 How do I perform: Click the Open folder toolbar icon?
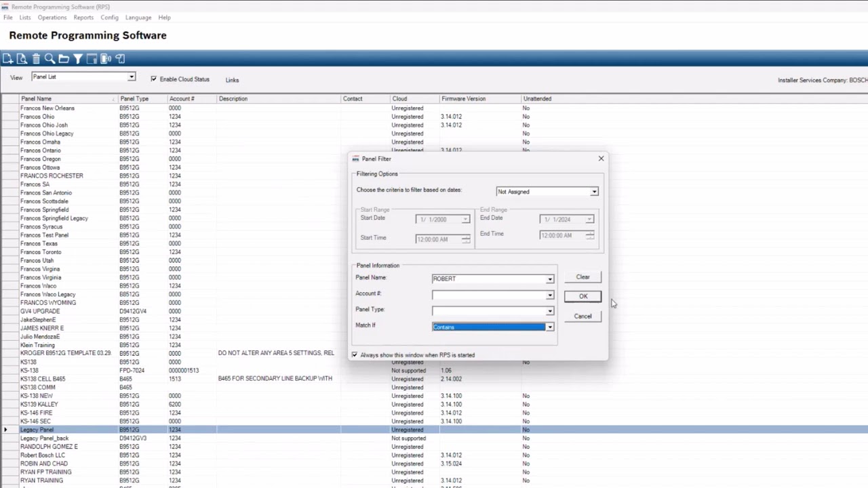[x=64, y=59]
